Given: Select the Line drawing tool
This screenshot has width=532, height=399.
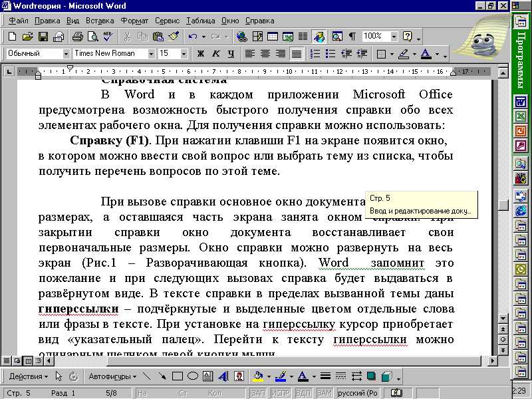Looking at the screenshot, I should [146, 376].
